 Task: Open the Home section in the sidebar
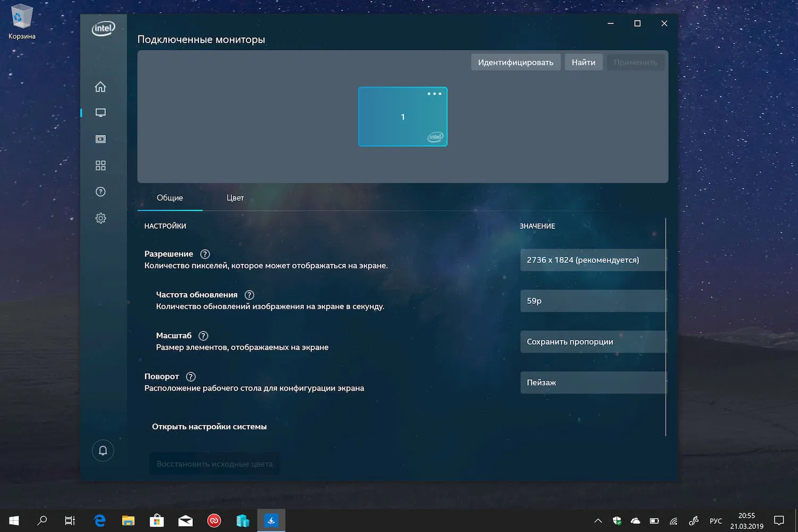coord(101,86)
